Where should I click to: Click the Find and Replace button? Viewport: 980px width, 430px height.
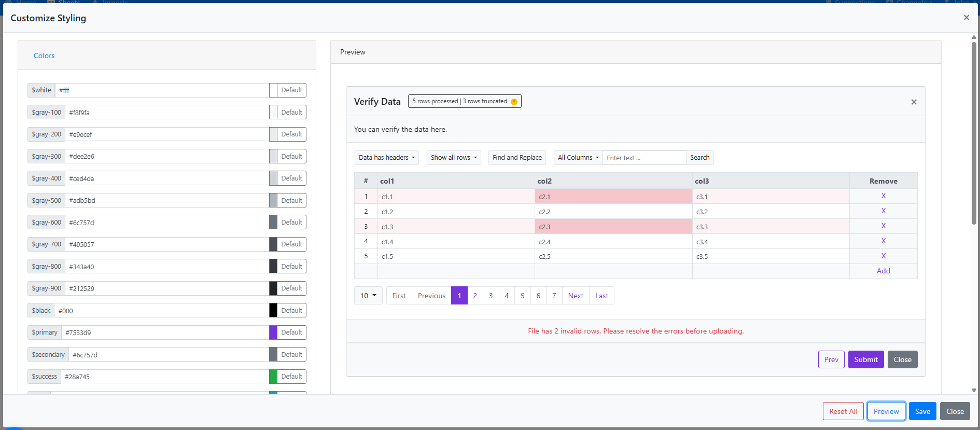pyautogui.click(x=517, y=158)
